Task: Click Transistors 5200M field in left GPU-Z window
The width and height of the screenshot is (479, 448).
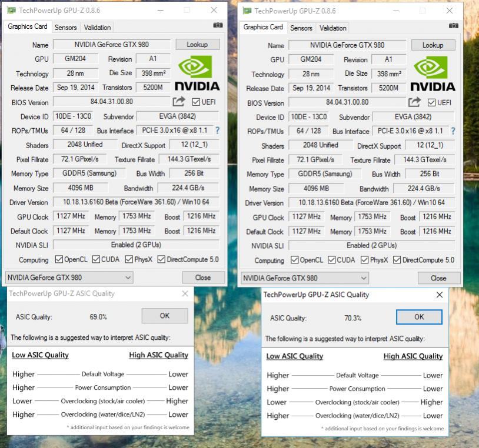Action: click(153, 88)
